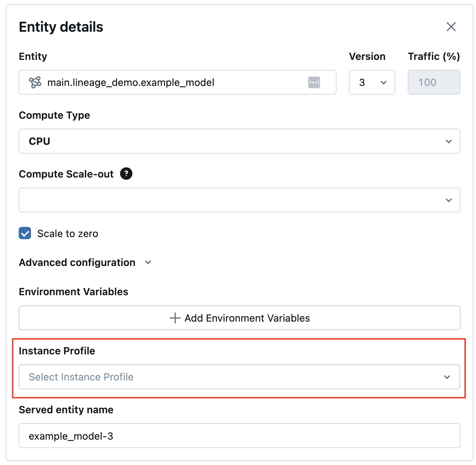Image resolution: width=476 pixels, height=465 pixels.
Task: Click the chevron arrow in the Version selector
Action: tap(383, 82)
